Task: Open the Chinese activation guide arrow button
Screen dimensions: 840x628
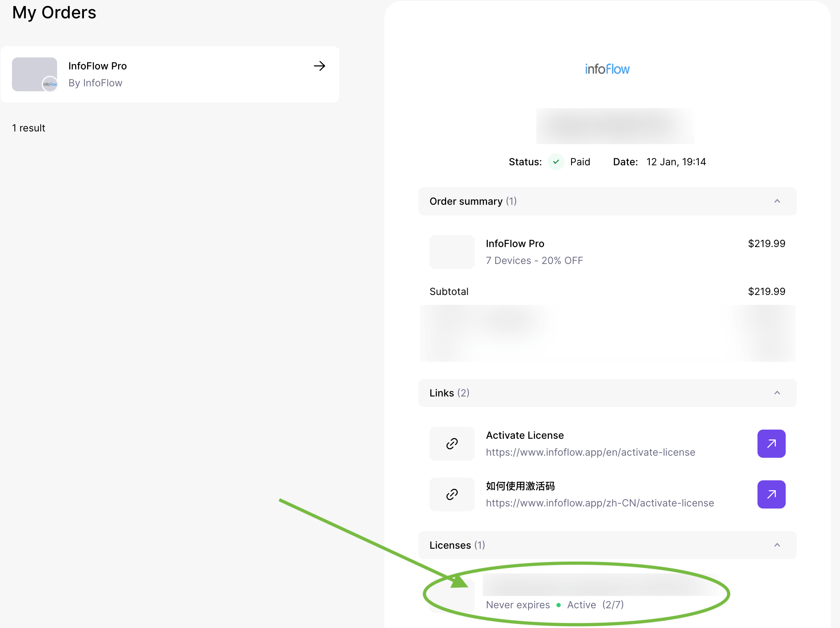Action: coord(771,494)
